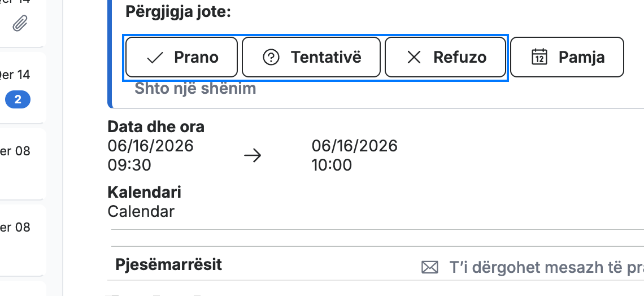Click the envelope icon beside T'i dërgohet mesazh
This screenshot has width=644, height=296.
point(429,268)
